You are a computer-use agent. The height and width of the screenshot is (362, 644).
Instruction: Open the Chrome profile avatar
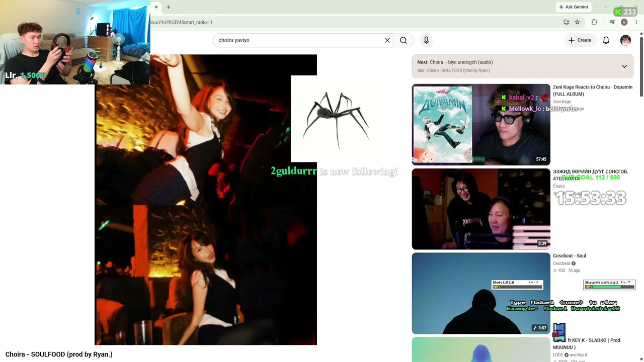coord(624,22)
